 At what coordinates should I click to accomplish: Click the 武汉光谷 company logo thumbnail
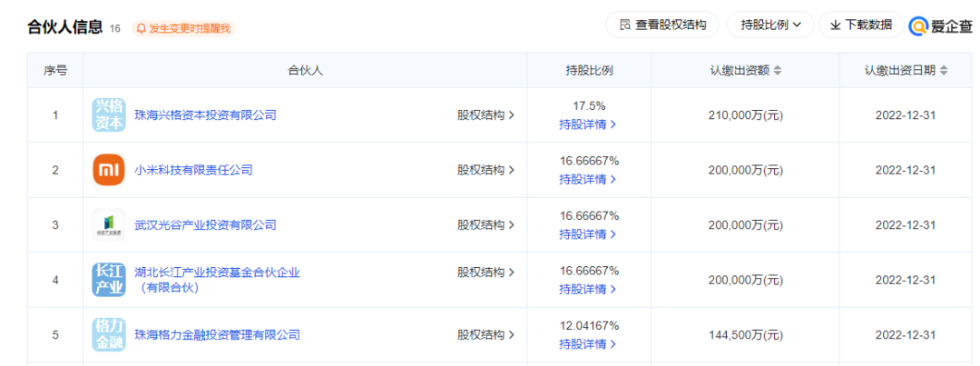pyautogui.click(x=108, y=224)
